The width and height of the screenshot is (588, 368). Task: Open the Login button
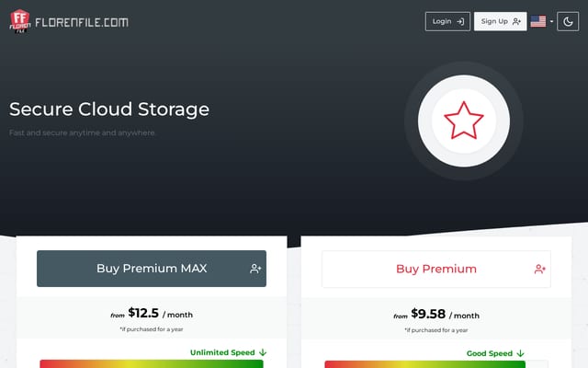point(447,21)
